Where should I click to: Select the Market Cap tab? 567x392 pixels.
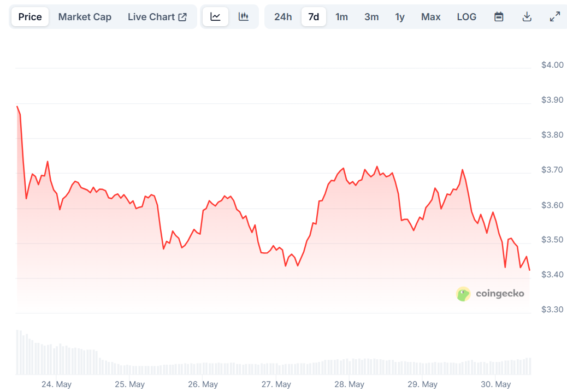85,16
